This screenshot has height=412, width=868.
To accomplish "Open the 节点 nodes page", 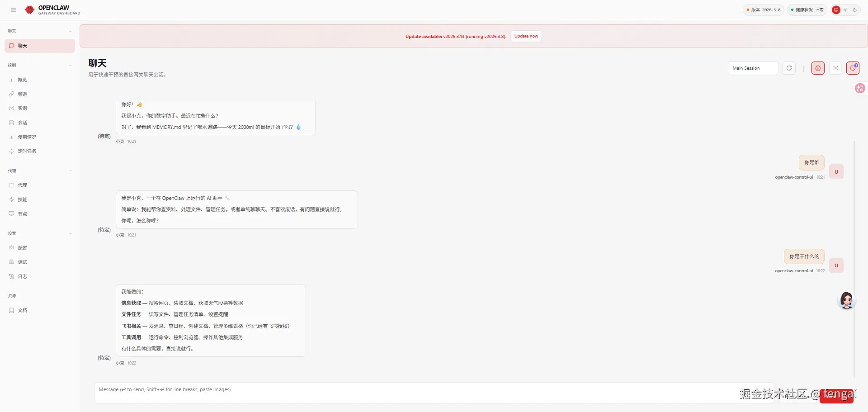I will 40,214.
